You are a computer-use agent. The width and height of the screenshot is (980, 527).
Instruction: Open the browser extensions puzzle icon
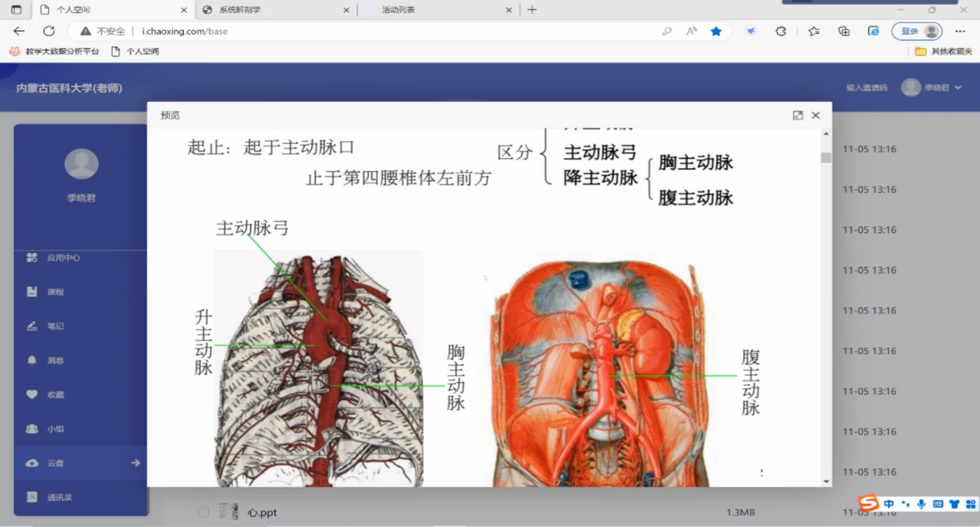(781, 31)
